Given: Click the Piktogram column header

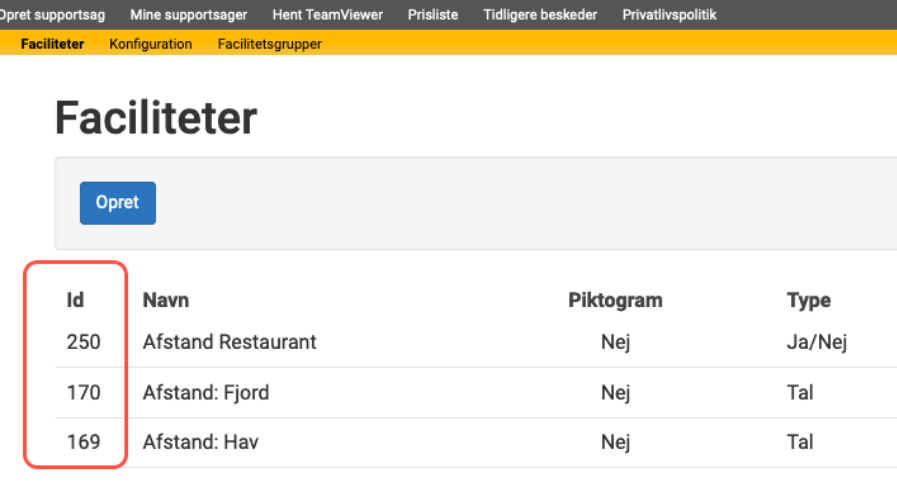Looking at the screenshot, I should [x=616, y=300].
